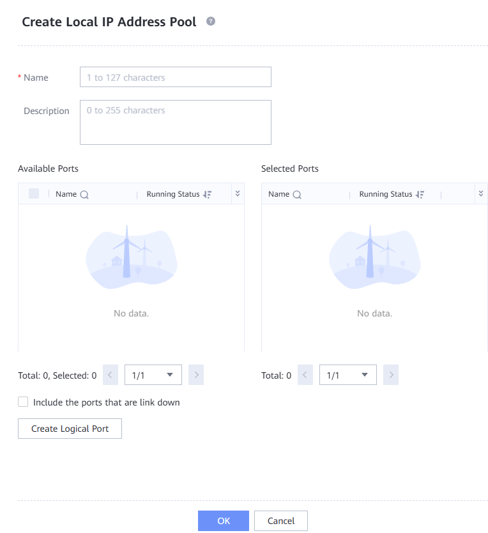Enable Include the ports that are link down

coord(23,402)
